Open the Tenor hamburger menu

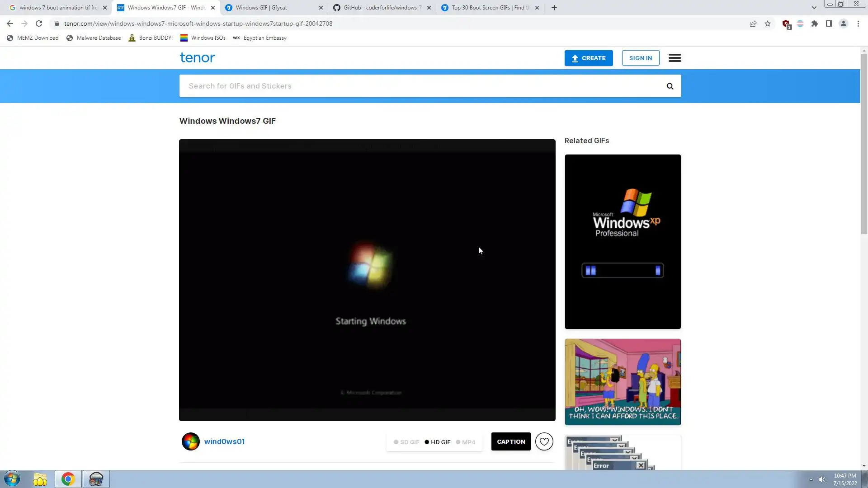[x=675, y=58]
